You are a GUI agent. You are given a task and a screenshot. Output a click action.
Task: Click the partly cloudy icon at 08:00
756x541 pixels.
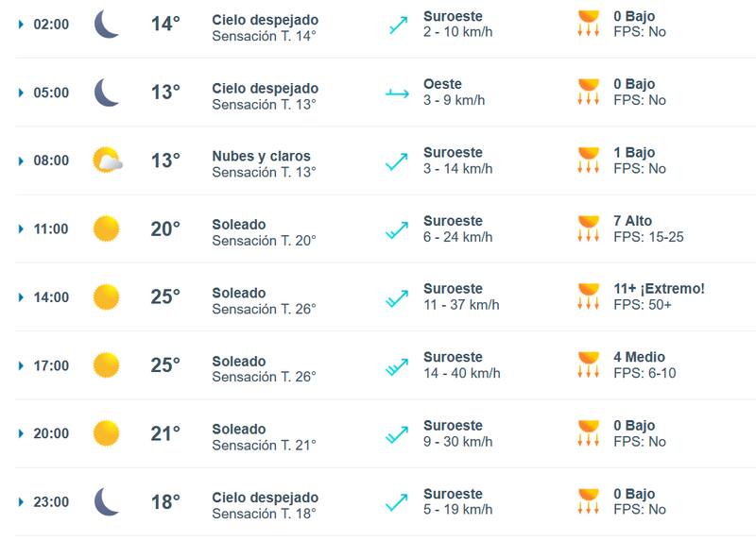[x=107, y=161]
